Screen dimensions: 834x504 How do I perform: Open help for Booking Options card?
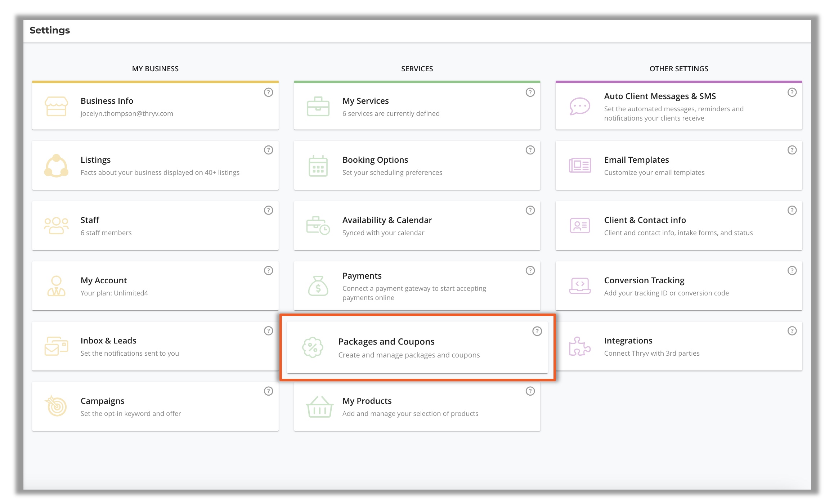tap(530, 150)
